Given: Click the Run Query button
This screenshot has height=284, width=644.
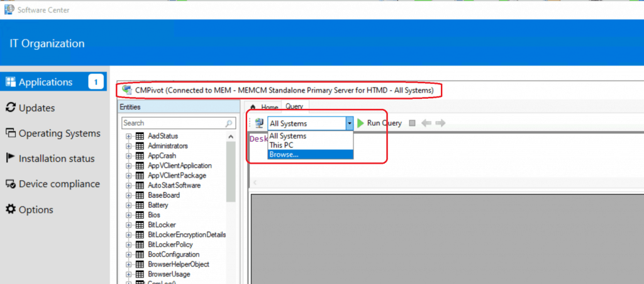Looking at the screenshot, I should coord(379,123).
